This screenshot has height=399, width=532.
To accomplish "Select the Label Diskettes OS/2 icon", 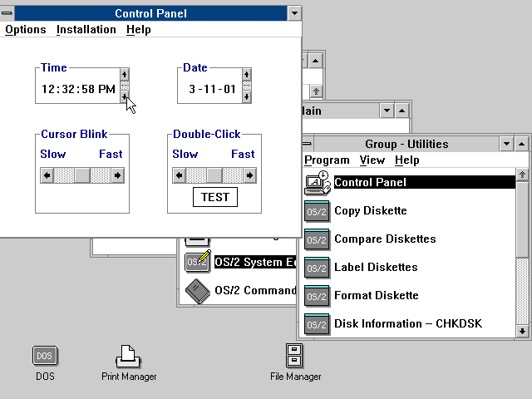I will coord(317,268).
